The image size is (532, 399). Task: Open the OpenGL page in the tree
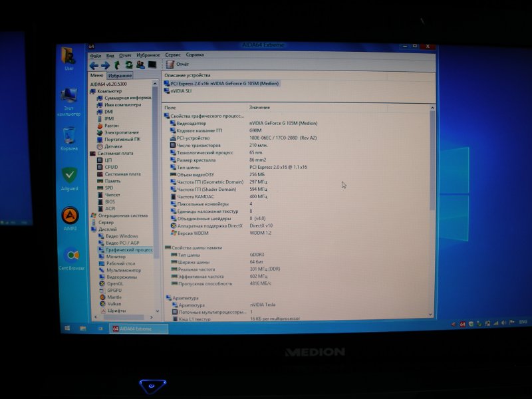click(115, 283)
